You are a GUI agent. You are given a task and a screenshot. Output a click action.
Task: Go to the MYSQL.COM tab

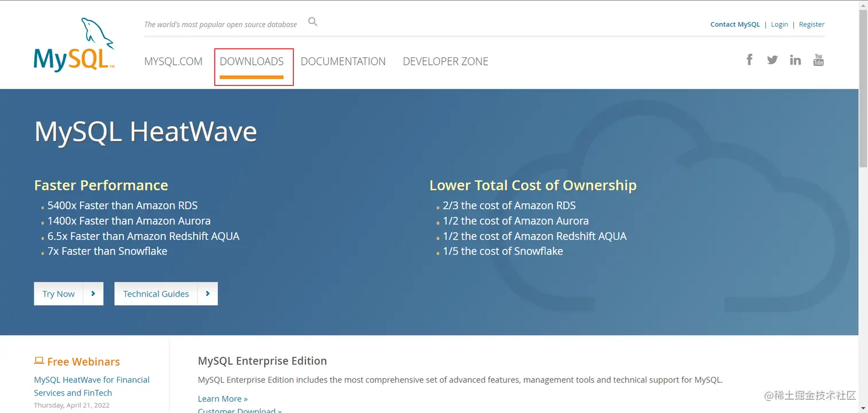[173, 61]
